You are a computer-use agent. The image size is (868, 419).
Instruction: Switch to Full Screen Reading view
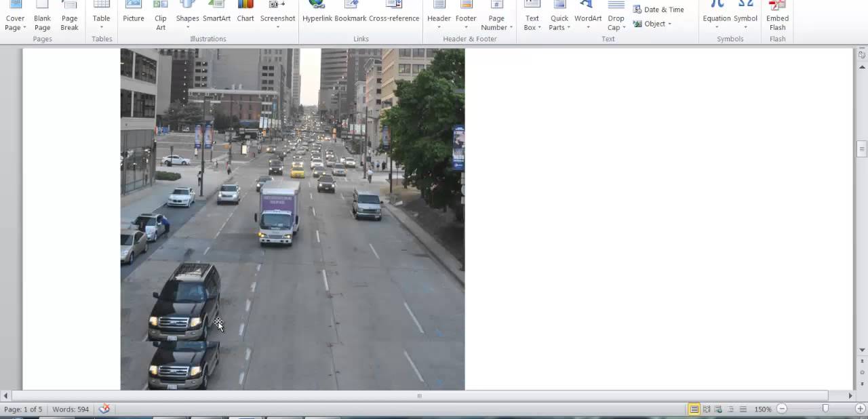tap(707, 409)
